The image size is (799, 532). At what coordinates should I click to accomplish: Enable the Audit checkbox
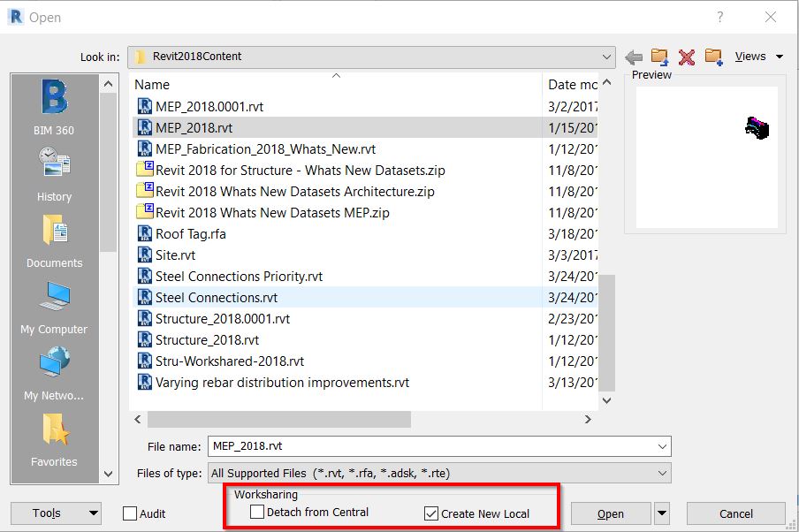pyautogui.click(x=130, y=513)
